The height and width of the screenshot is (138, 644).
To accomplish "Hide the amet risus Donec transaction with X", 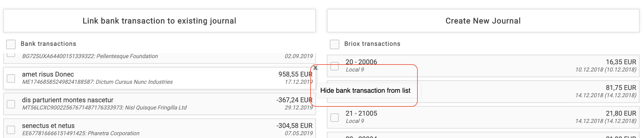I will tap(315, 68).
